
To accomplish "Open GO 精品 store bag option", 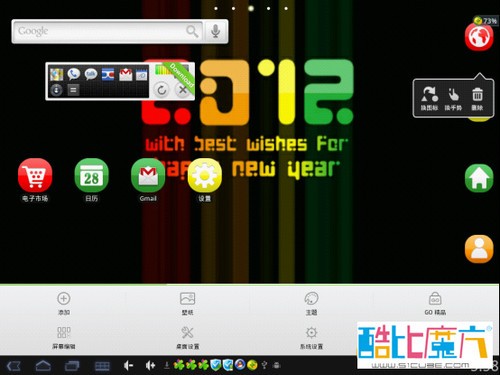I will (x=435, y=303).
